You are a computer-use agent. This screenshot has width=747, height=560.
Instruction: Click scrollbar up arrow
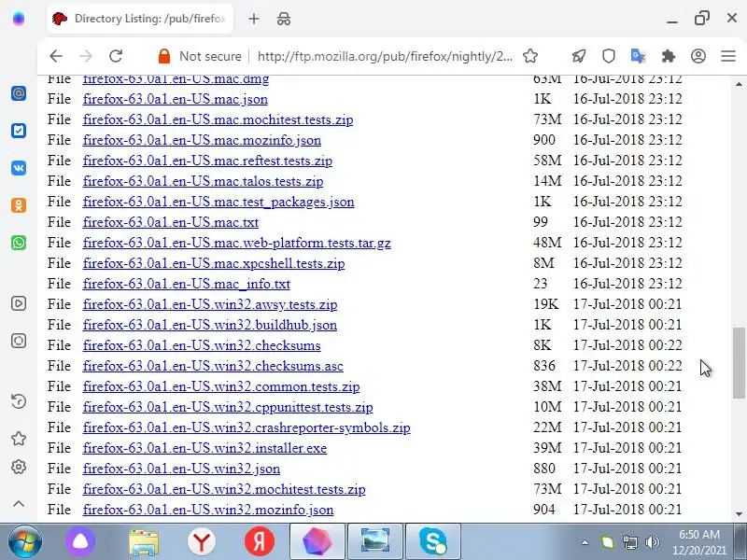coord(739,84)
